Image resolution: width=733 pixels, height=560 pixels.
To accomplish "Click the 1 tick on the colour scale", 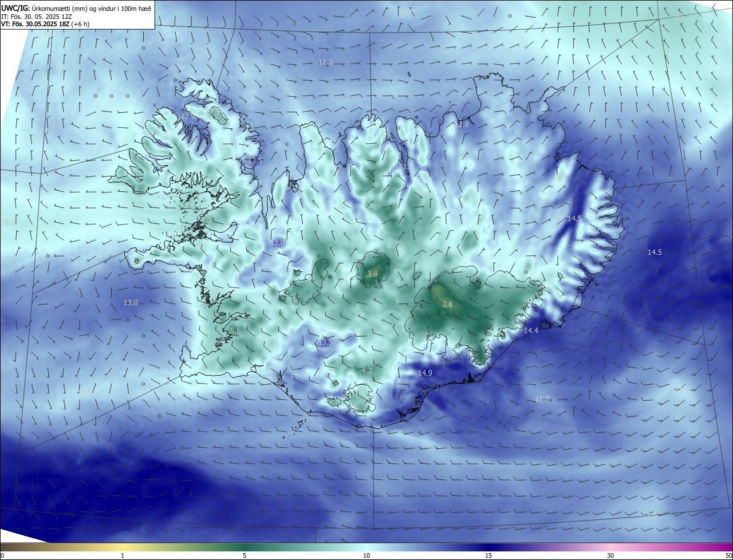I will coord(123,555).
